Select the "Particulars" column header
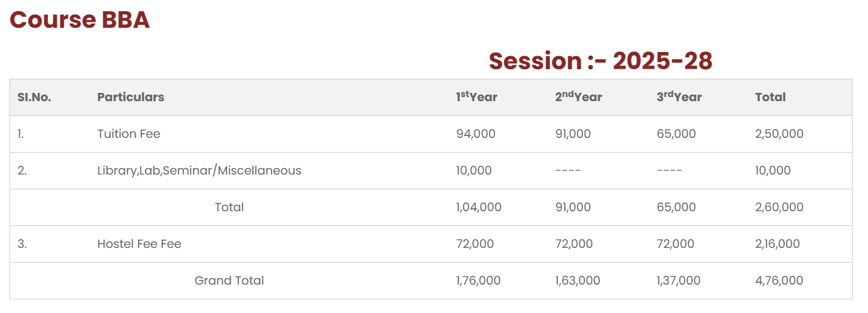The height and width of the screenshot is (313, 868). pyautogui.click(x=131, y=98)
